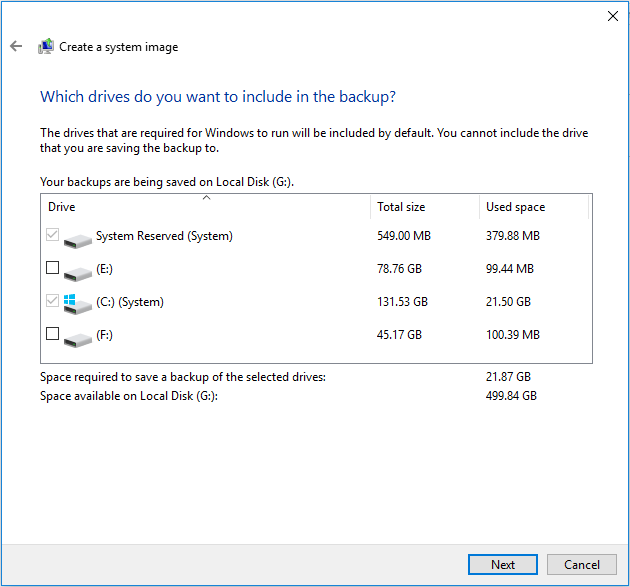Sort by the Used space column header
Viewport: 630px width, 587px height.
click(534, 207)
